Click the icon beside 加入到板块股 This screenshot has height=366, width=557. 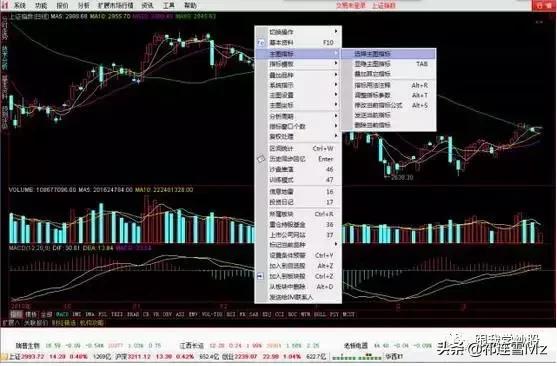click(x=260, y=276)
